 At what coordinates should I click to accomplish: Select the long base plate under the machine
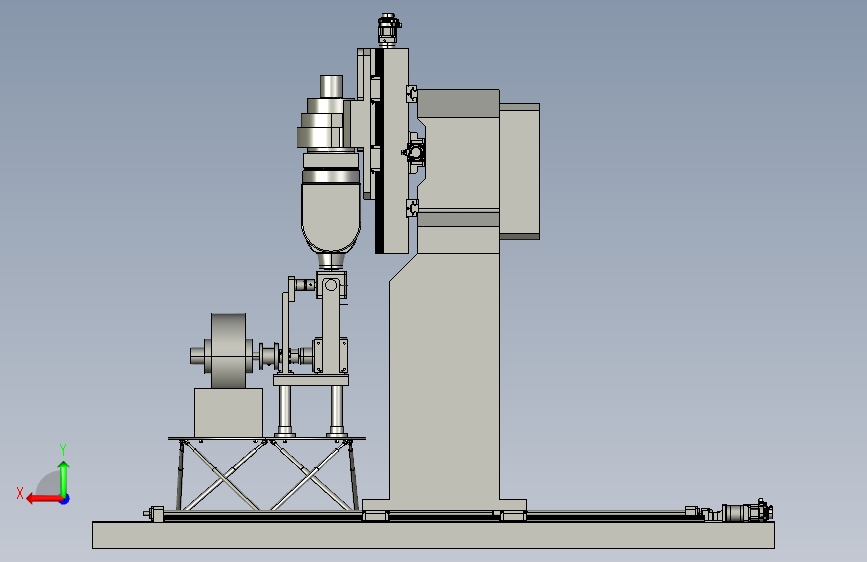click(433, 534)
